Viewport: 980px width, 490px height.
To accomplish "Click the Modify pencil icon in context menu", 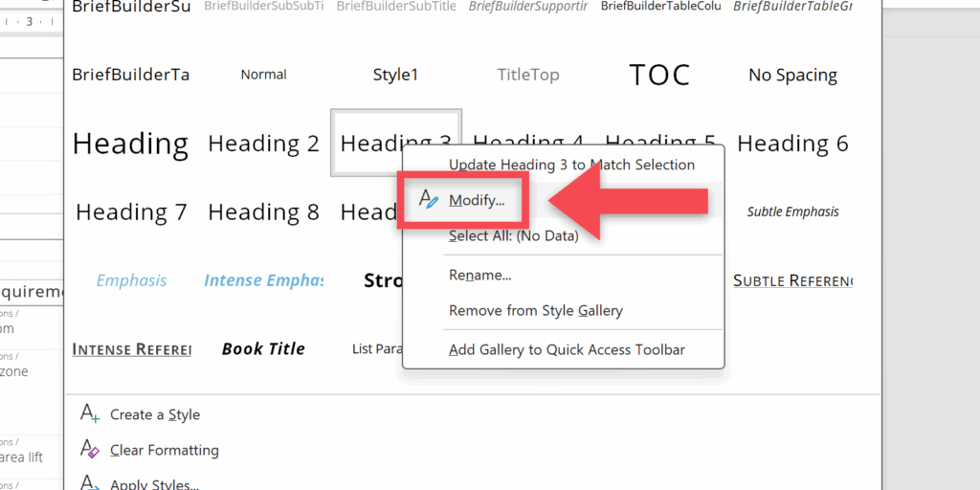I will coord(429,200).
